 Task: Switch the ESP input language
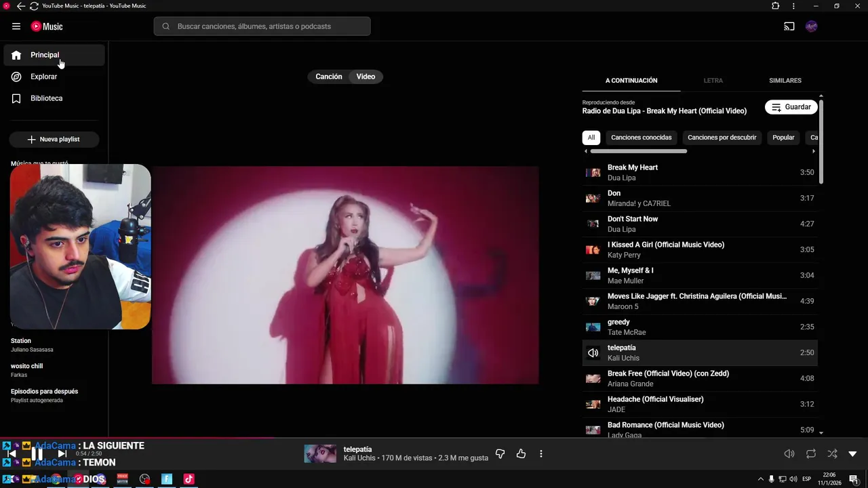point(806,479)
